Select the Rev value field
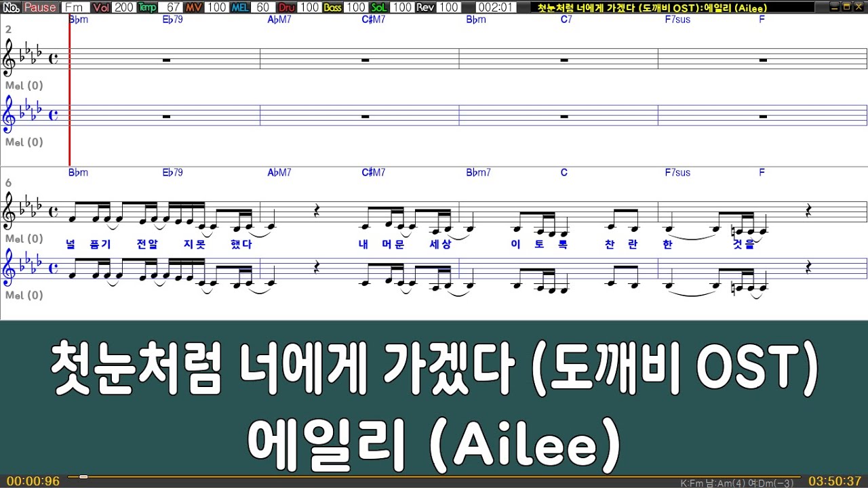This screenshot has height=488, width=868. [x=448, y=7]
